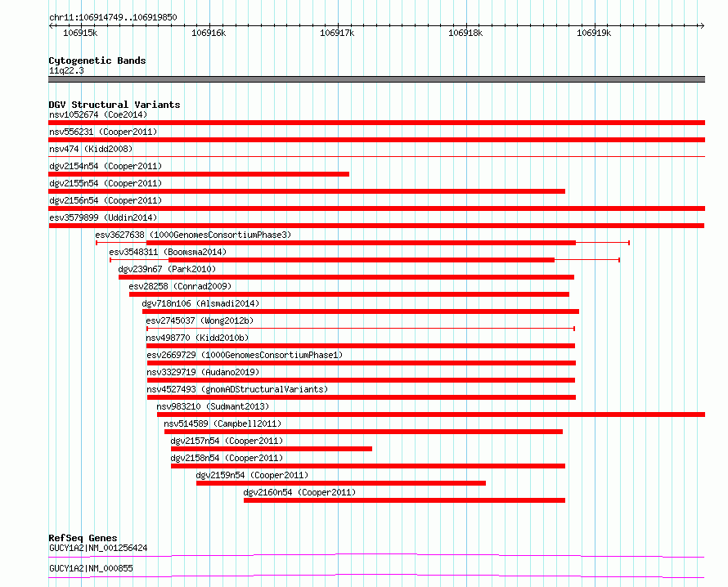Click the 106915k ruler tick label

[x=80, y=33]
